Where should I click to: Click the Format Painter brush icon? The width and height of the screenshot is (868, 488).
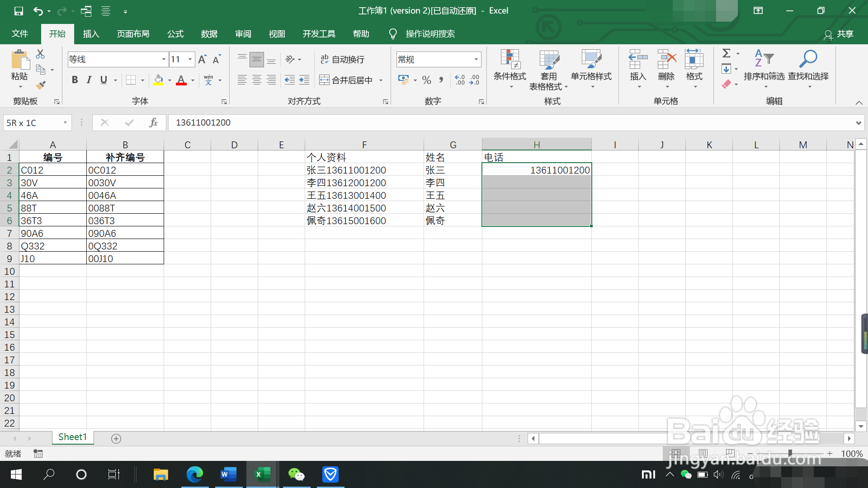point(41,85)
